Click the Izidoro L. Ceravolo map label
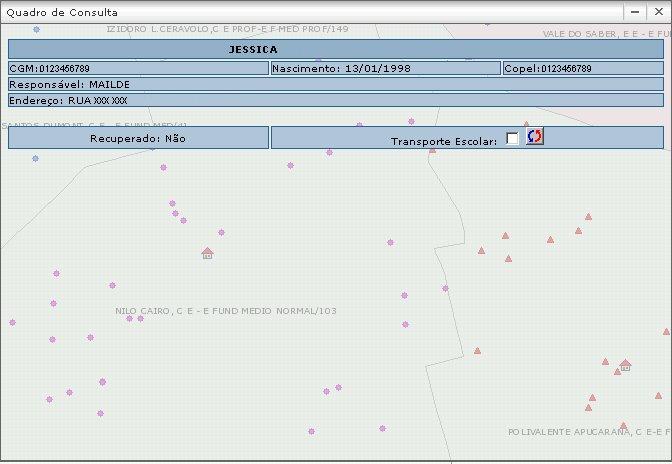 tap(228, 29)
